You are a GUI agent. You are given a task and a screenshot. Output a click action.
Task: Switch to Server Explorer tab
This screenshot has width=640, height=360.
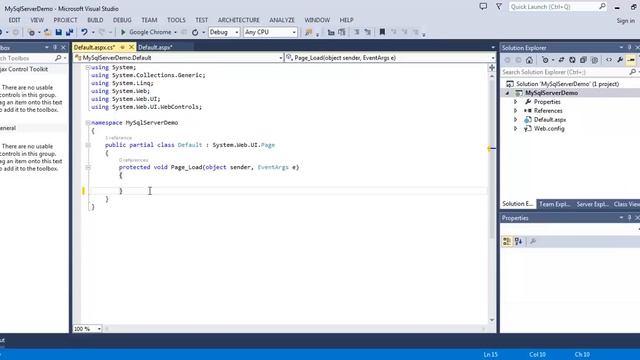point(592,204)
